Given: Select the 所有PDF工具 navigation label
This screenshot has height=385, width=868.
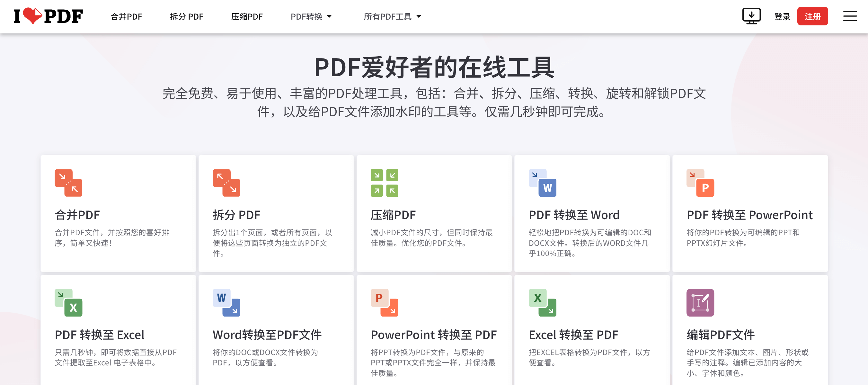Looking at the screenshot, I should pos(387,16).
